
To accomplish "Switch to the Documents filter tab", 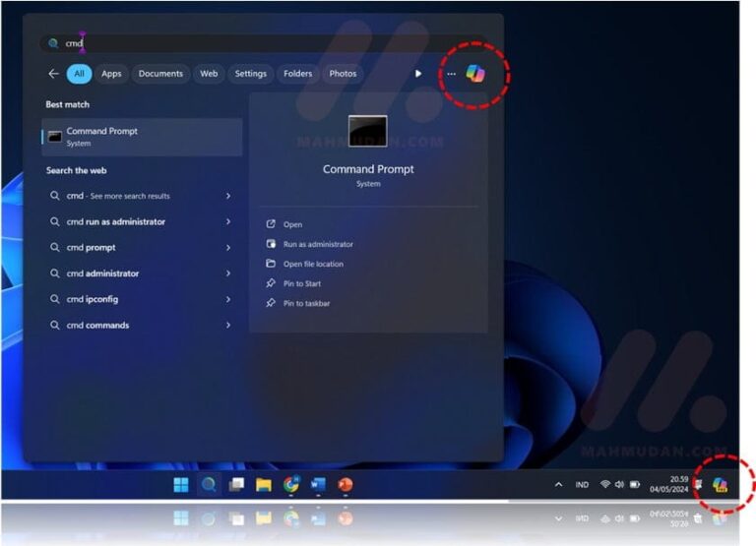I will 160,74.
